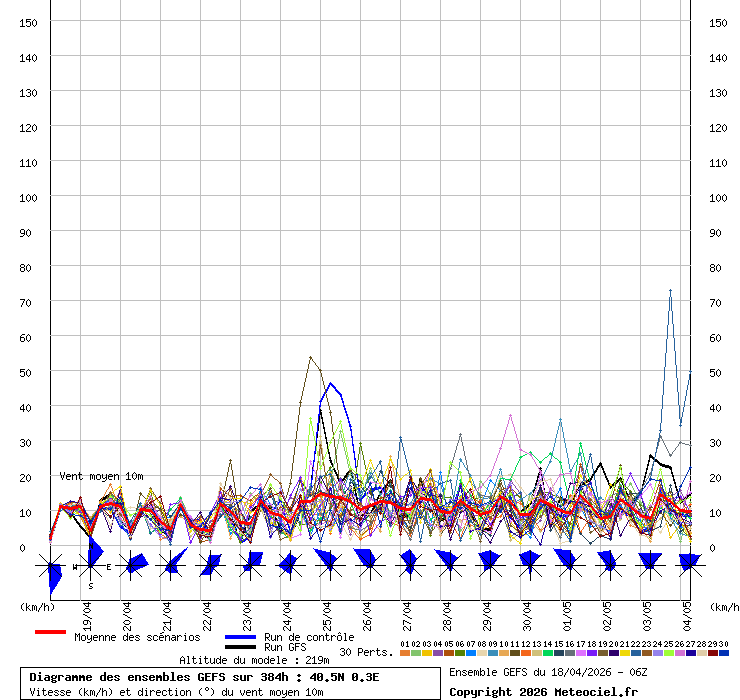Select the wind rose above 30/04
The image size is (740, 700).
click(x=529, y=566)
